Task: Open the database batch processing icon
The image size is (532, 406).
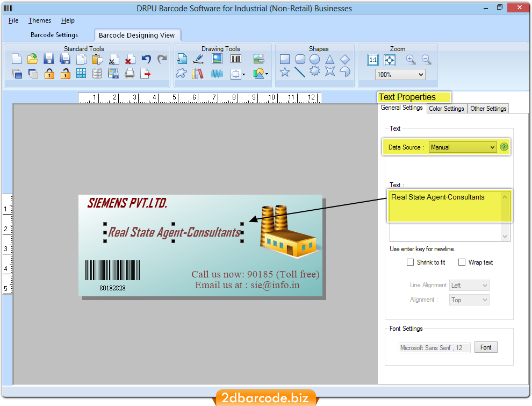Action: tap(97, 73)
